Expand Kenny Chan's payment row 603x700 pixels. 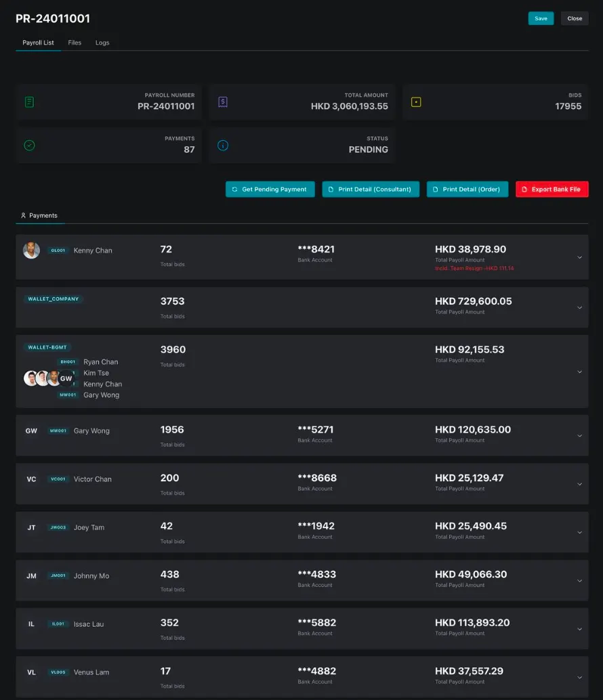pyautogui.click(x=579, y=257)
